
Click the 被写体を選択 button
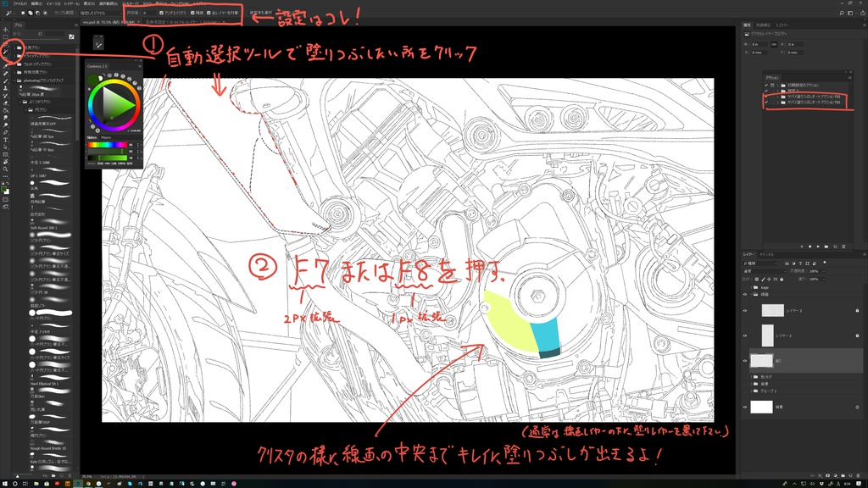[261, 13]
